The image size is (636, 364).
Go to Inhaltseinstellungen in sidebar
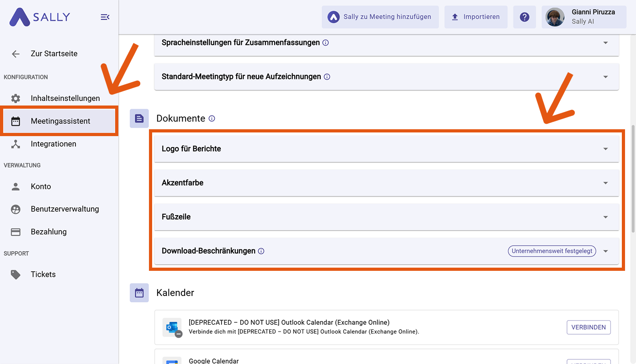pos(65,98)
